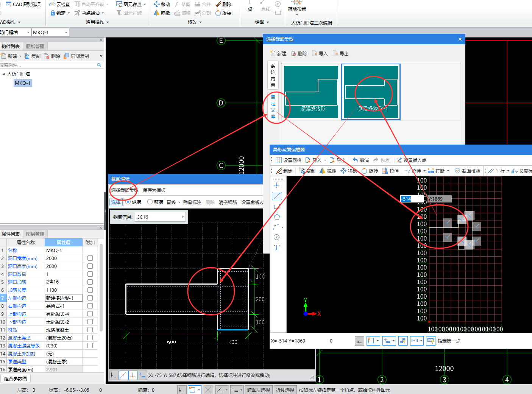Click 层间复制 copy between floors

coord(76,56)
